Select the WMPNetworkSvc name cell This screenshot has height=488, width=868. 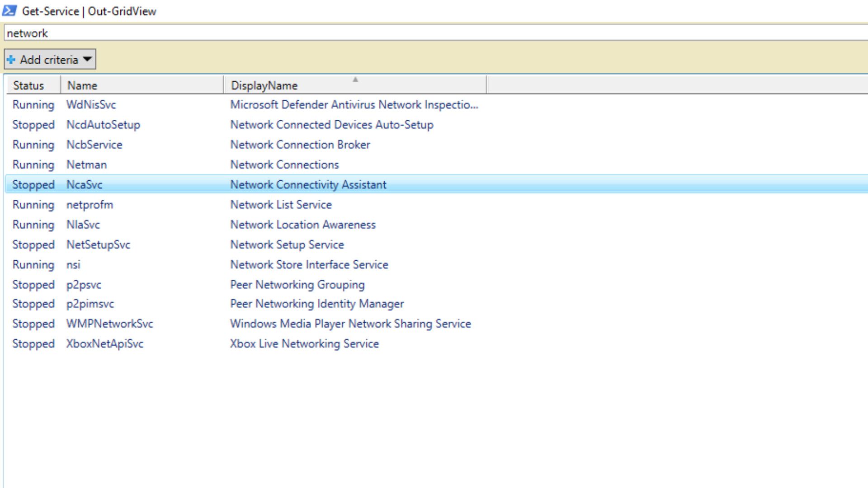coord(109,324)
